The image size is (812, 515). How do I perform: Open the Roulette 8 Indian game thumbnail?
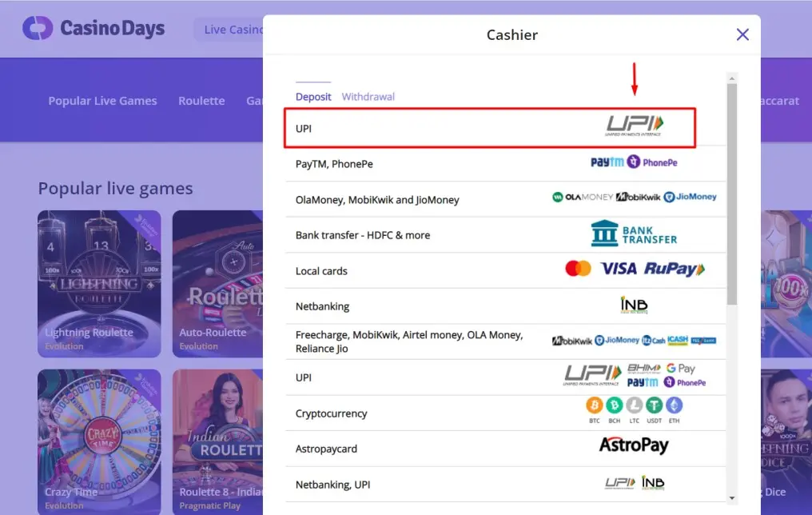tap(217, 442)
